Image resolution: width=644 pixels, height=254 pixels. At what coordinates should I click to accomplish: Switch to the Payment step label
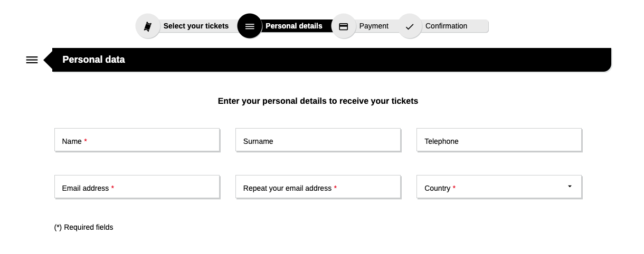pyautogui.click(x=374, y=26)
